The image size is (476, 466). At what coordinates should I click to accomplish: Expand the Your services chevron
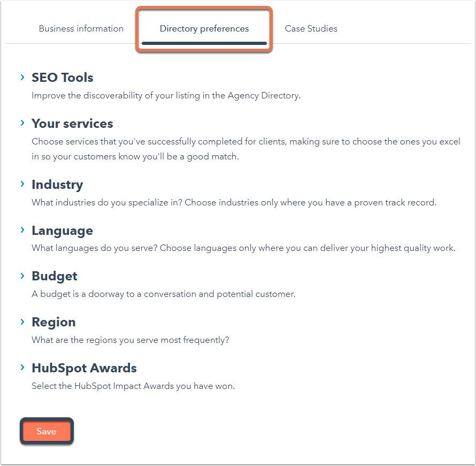click(22, 123)
